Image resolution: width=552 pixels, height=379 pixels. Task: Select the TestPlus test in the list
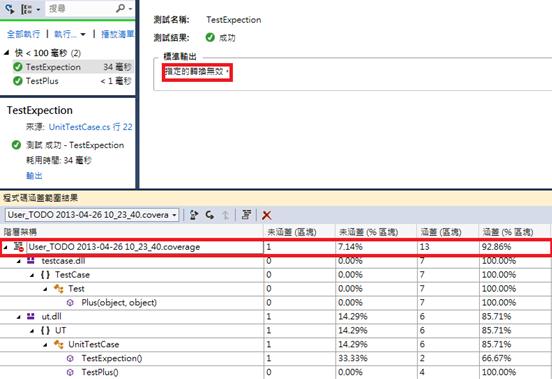[73, 81]
